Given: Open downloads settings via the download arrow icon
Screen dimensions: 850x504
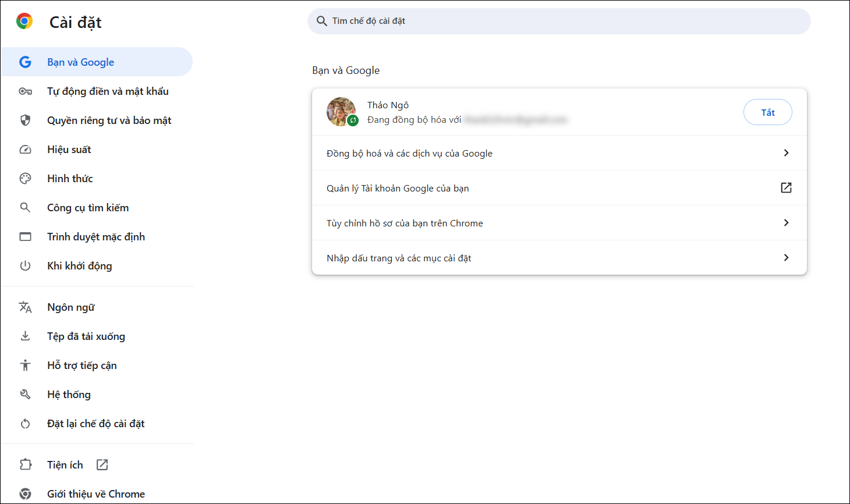Looking at the screenshot, I should pos(25,336).
